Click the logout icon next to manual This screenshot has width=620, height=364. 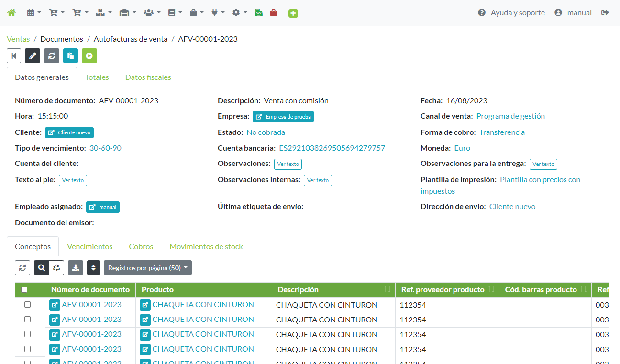click(605, 13)
